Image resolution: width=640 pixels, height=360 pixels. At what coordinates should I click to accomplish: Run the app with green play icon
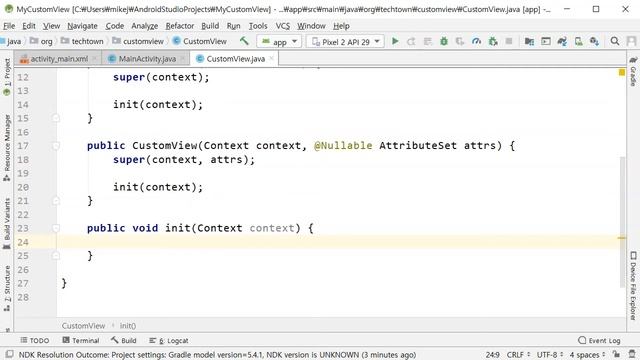395,41
